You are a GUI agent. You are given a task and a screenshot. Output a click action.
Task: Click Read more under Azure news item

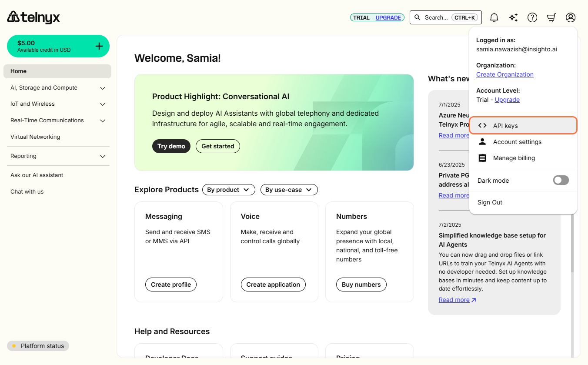coord(454,135)
